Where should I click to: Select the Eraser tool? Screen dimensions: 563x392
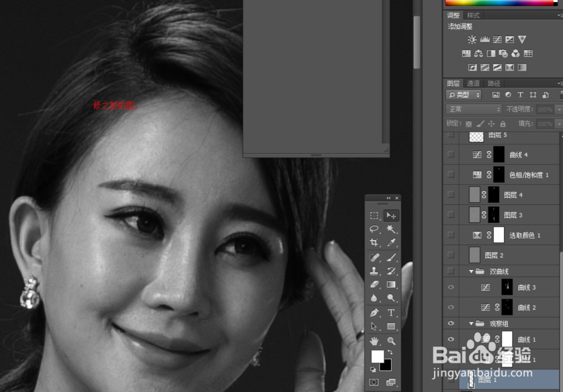click(x=374, y=284)
